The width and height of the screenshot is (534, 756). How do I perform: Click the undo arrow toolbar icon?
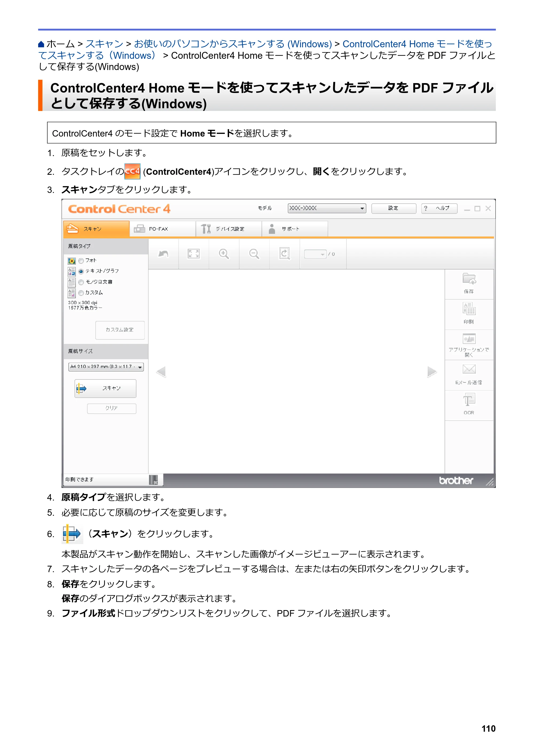coord(163,254)
